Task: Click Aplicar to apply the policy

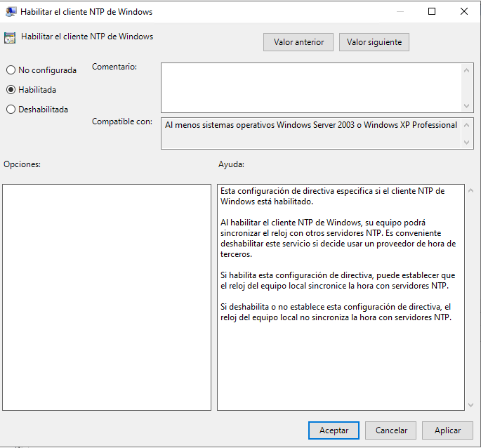Action: coord(447,430)
